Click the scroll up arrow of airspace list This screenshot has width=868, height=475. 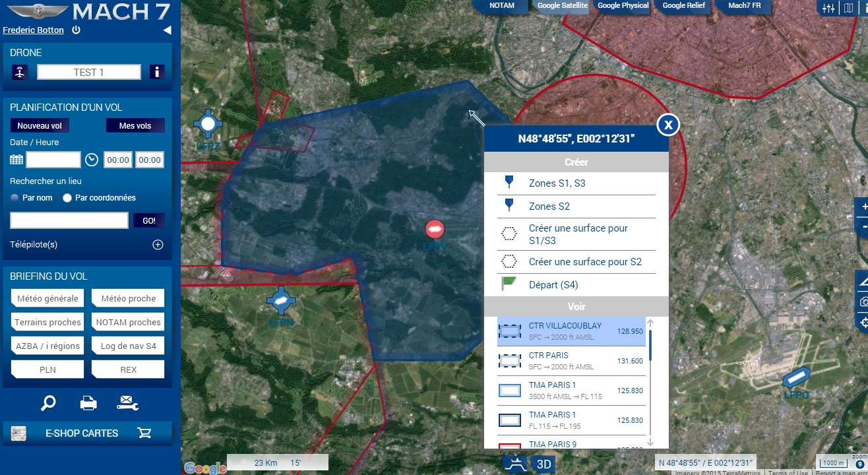click(650, 323)
